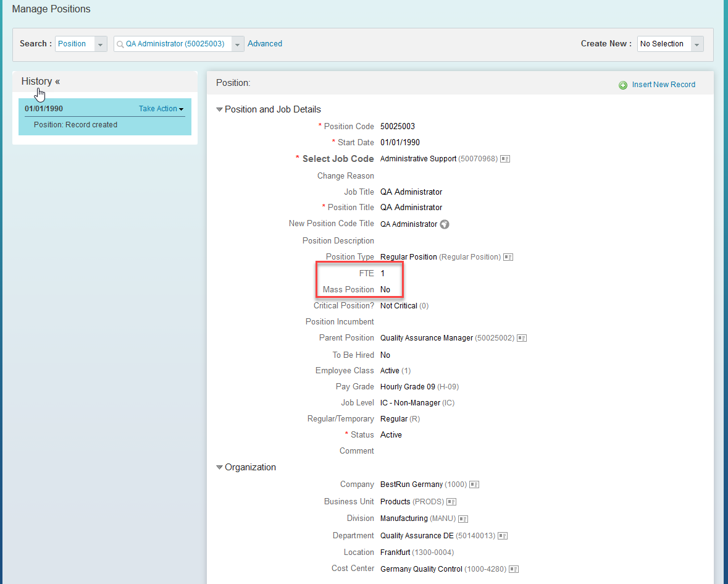This screenshot has height=584, width=728.
Task: Open the QA Administrator (50025003) search dropdown arrow
Action: [238, 44]
